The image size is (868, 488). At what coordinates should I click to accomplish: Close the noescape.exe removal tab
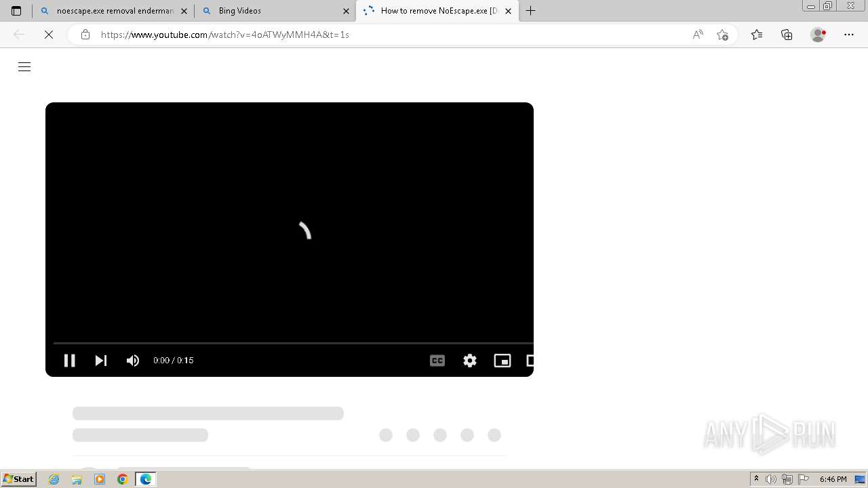184,11
